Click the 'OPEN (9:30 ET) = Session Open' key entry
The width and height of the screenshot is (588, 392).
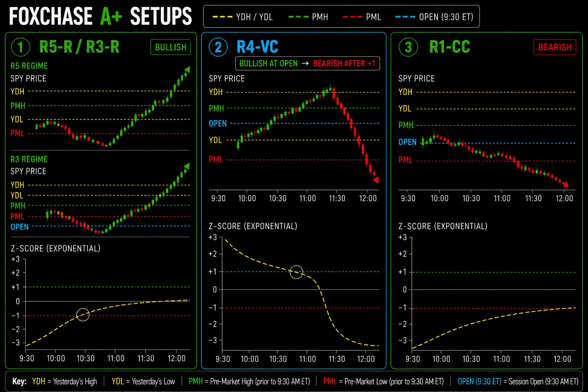[518, 381]
